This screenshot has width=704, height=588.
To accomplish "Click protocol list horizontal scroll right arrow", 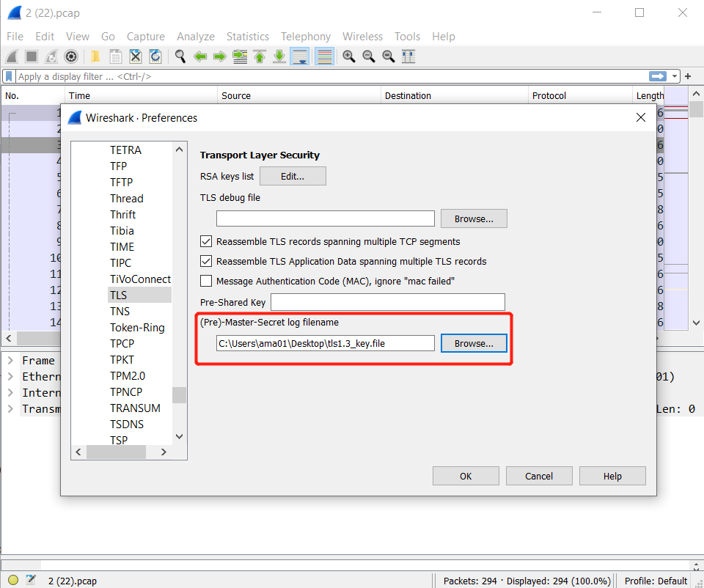I will [164, 452].
